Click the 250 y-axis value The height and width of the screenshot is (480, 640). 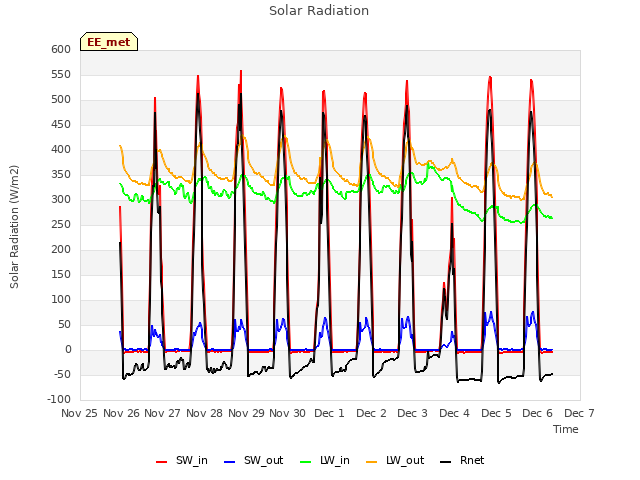click(61, 224)
